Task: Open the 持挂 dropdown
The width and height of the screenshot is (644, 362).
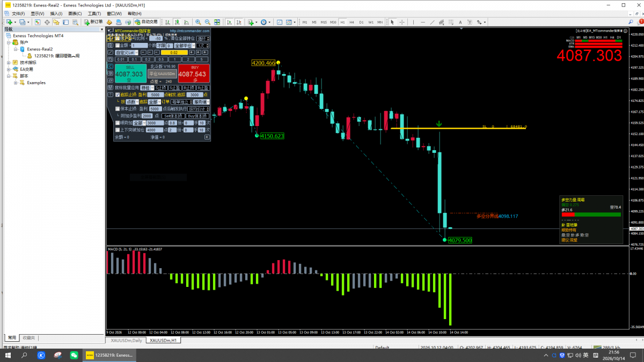Action: pos(147,87)
